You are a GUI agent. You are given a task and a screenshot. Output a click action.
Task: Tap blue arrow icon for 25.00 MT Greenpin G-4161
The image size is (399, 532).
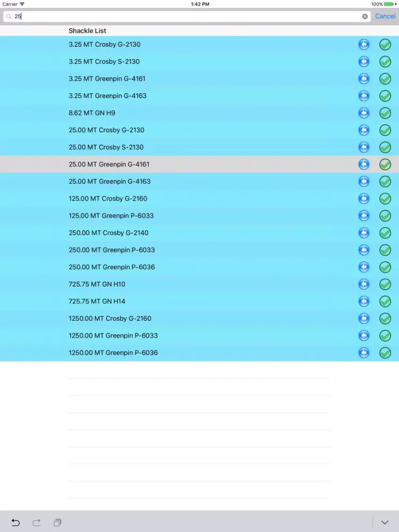pyautogui.click(x=364, y=164)
